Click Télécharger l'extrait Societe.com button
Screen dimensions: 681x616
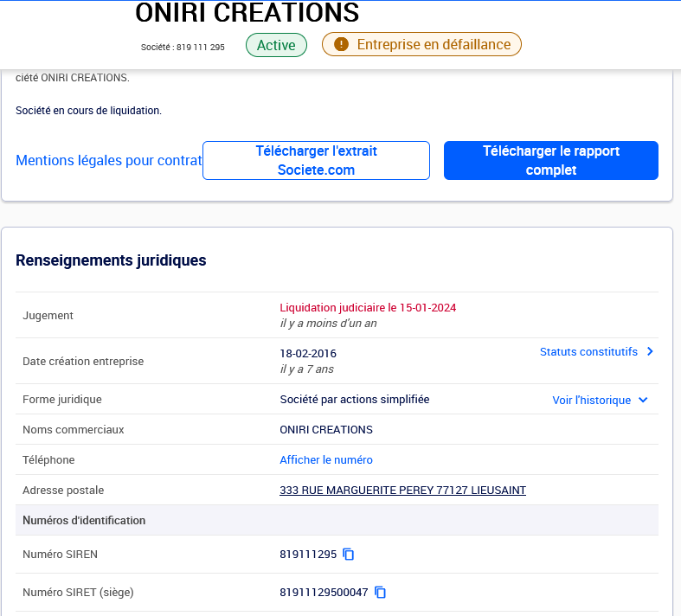pyautogui.click(x=316, y=160)
